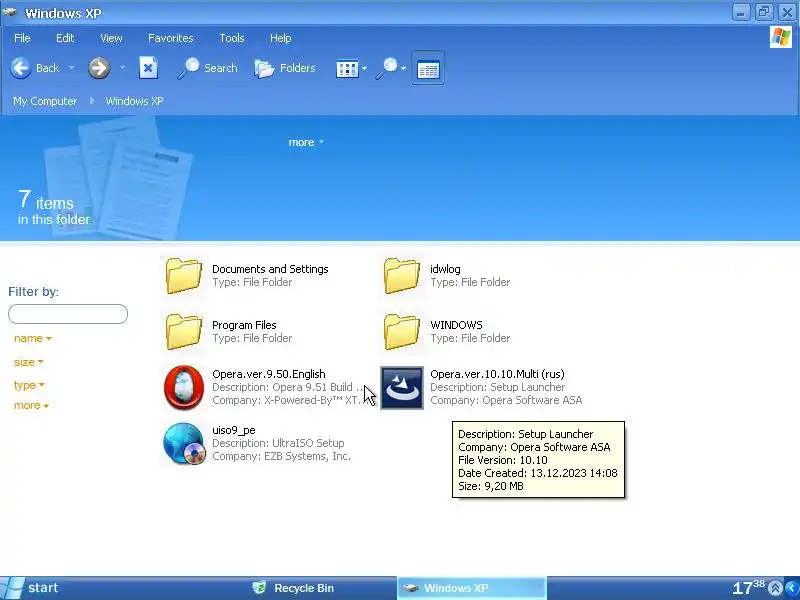Click the document X icon in toolbar

148,68
